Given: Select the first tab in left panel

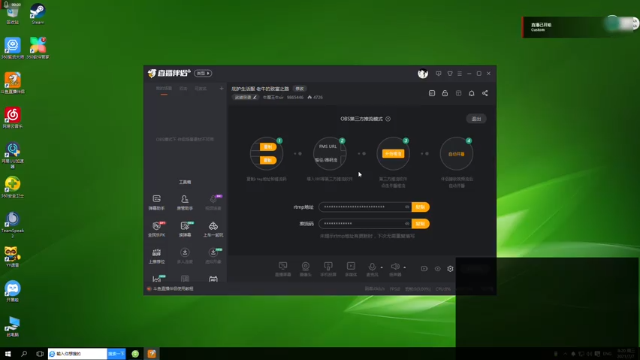Looking at the screenshot, I should coord(164,89).
